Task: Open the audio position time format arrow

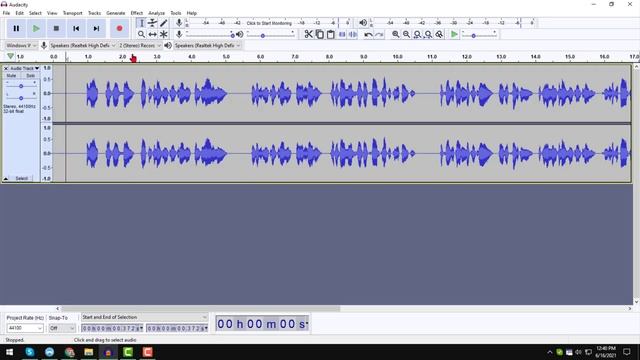Action: point(307,324)
